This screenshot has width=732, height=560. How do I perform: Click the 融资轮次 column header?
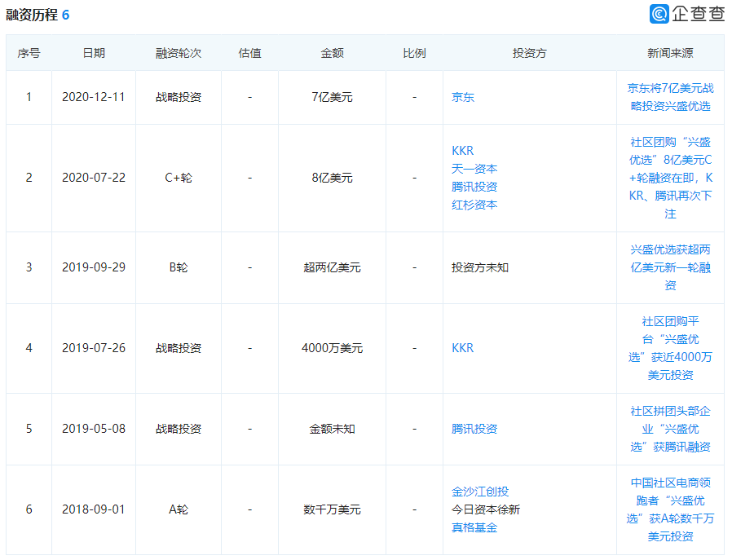coord(179,53)
